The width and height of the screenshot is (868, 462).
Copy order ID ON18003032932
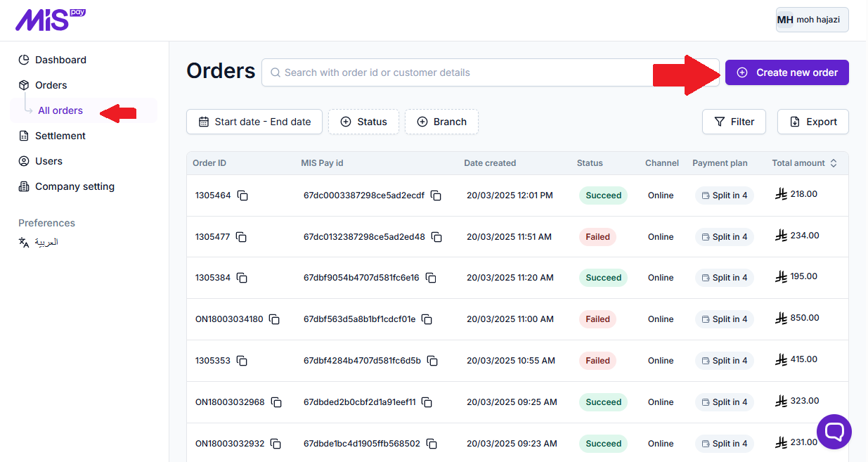(276, 444)
